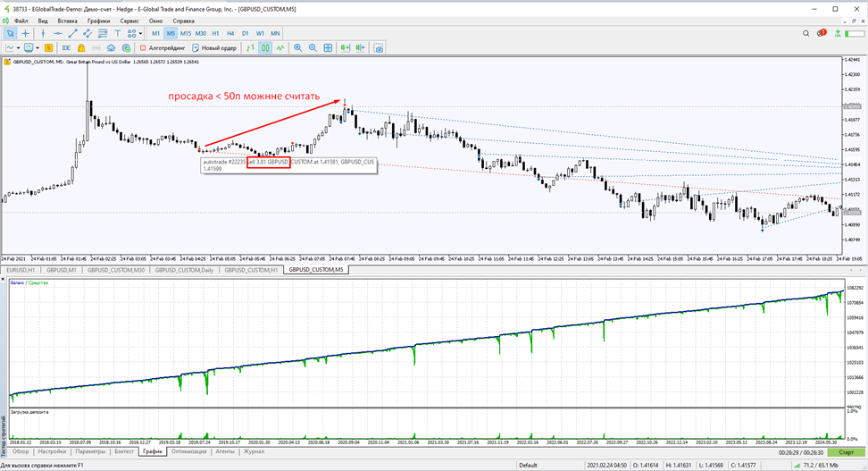This screenshot has width=868, height=471.
Task: Select the trendline drawing tool
Action: pyautogui.click(x=72, y=33)
